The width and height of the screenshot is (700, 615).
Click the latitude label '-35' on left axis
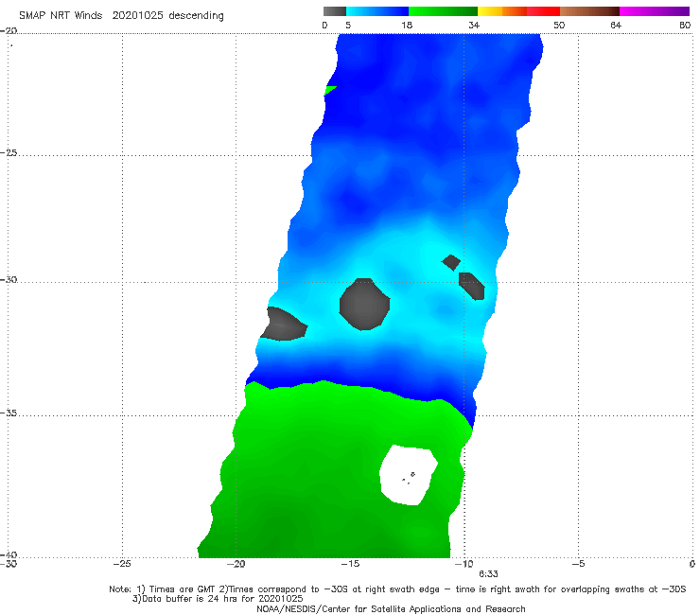point(9,413)
